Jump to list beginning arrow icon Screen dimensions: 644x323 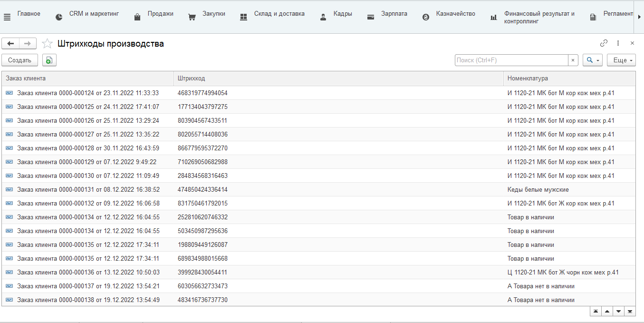[x=596, y=312]
